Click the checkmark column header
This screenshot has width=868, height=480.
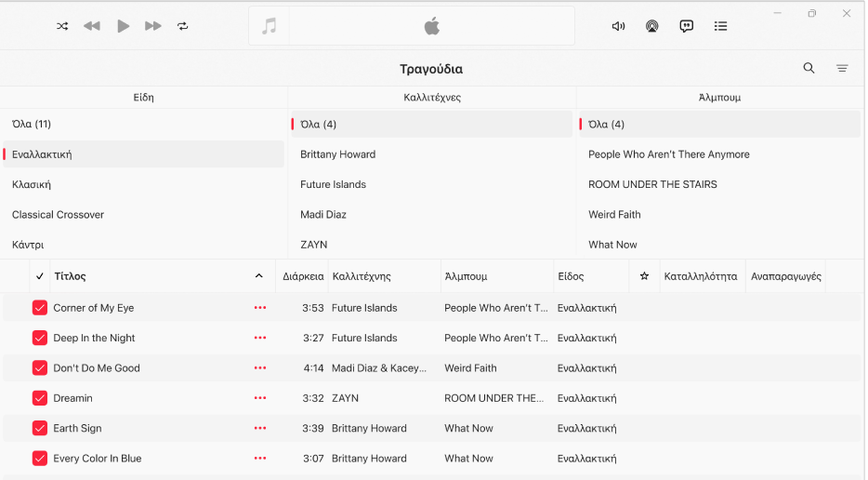tap(40, 276)
